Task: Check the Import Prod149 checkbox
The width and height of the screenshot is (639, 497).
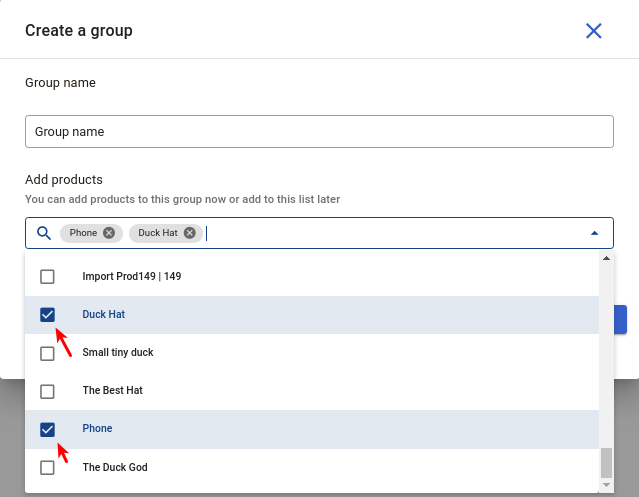Action: [x=47, y=277]
